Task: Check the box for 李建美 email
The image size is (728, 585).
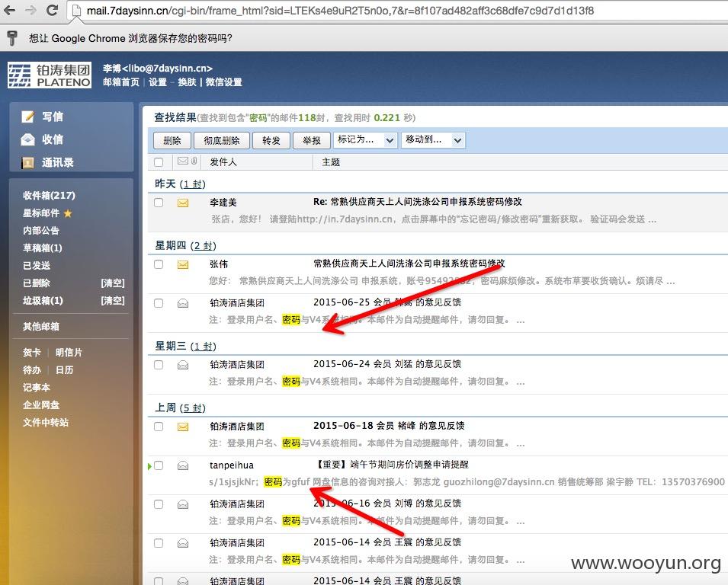Action: click(159, 203)
